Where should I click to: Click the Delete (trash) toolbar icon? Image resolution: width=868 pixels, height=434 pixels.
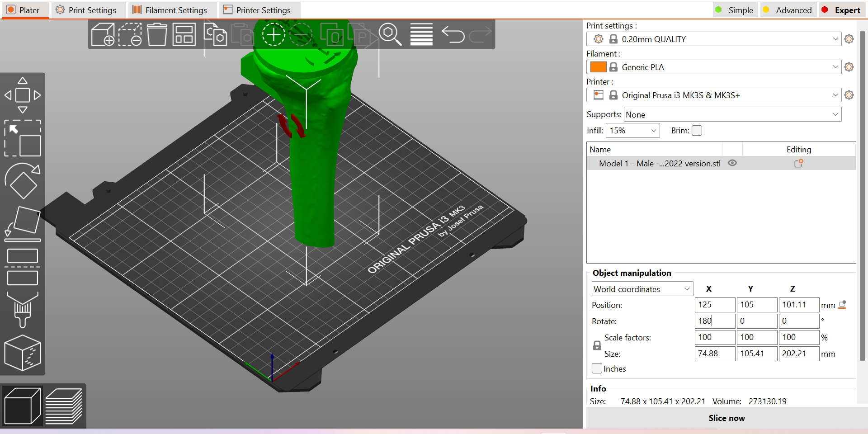pos(157,34)
